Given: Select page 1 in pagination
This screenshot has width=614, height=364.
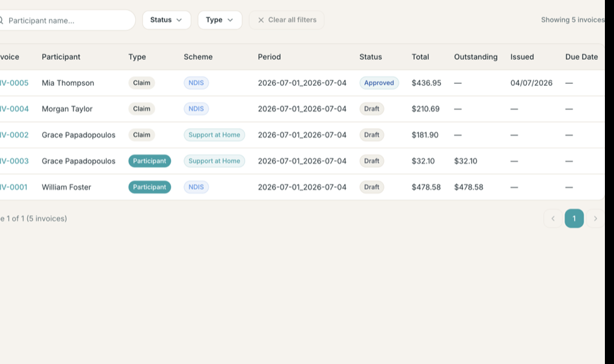Looking at the screenshot, I should coord(574,218).
